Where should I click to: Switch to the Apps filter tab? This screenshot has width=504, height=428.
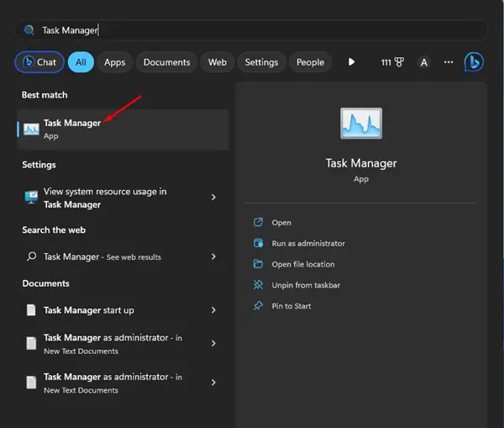[115, 62]
